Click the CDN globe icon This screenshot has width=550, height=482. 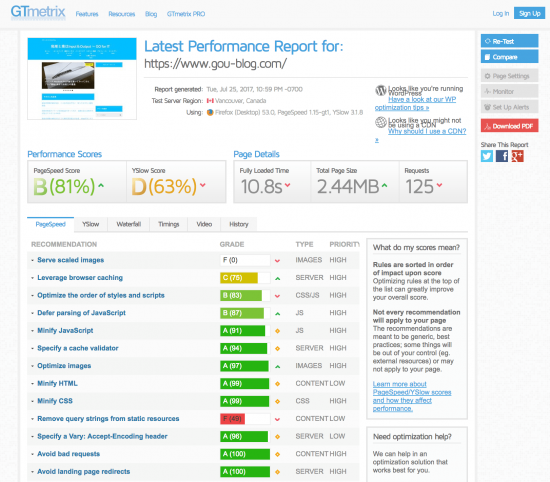tap(381, 122)
